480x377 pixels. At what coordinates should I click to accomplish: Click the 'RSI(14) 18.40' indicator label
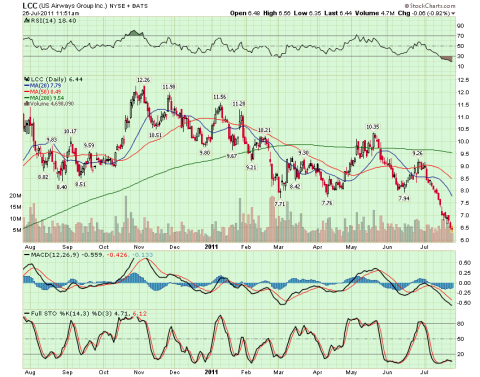pyautogui.click(x=53, y=21)
